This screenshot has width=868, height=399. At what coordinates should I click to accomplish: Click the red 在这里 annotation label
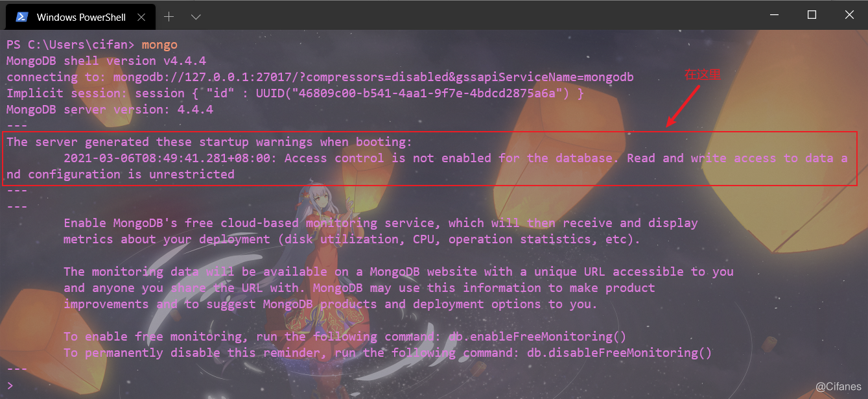coord(703,75)
